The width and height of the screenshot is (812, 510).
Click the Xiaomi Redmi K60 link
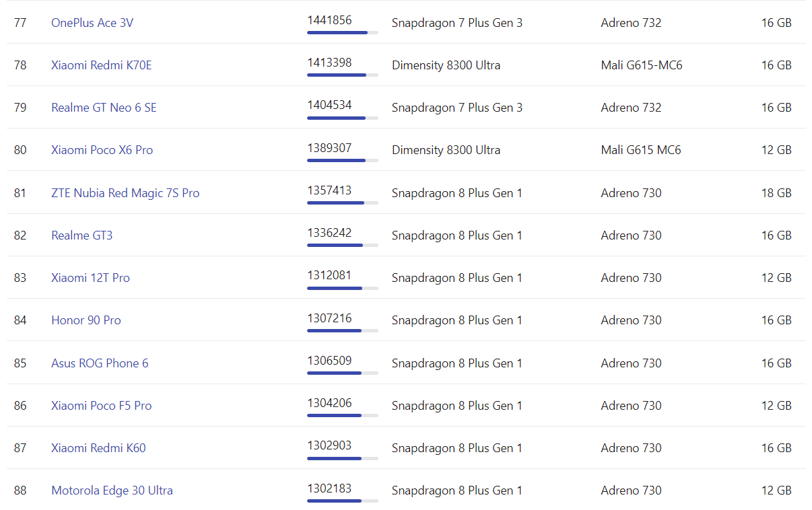(98, 448)
